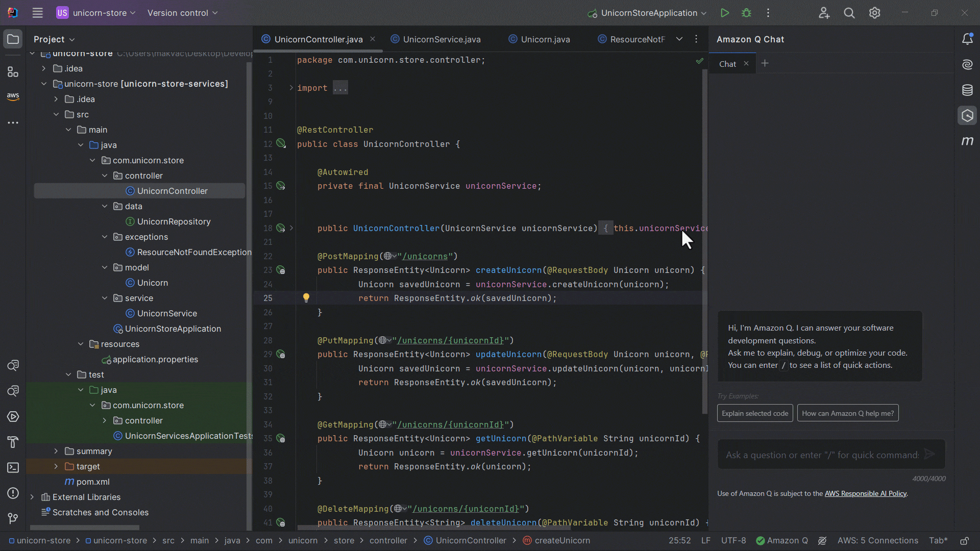The width and height of the screenshot is (980, 551).
Task: Expand the External Libraries node
Action: [32, 497]
